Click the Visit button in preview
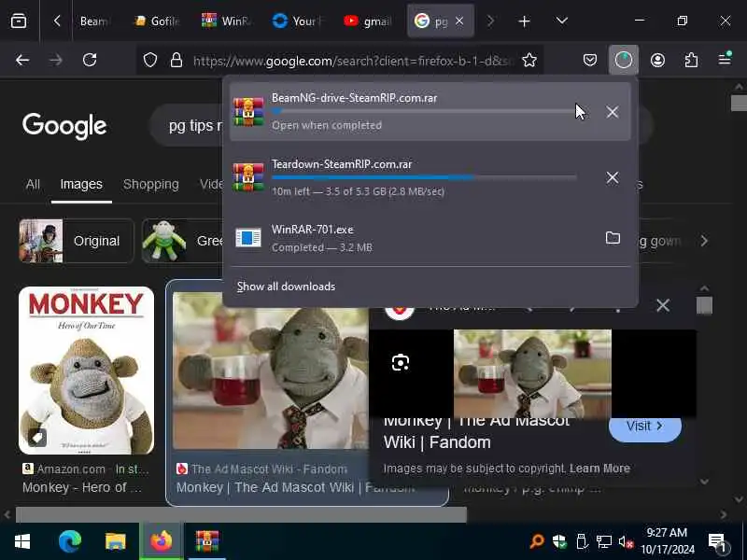Viewport: 747px width, 560px height. pos(645,427)
